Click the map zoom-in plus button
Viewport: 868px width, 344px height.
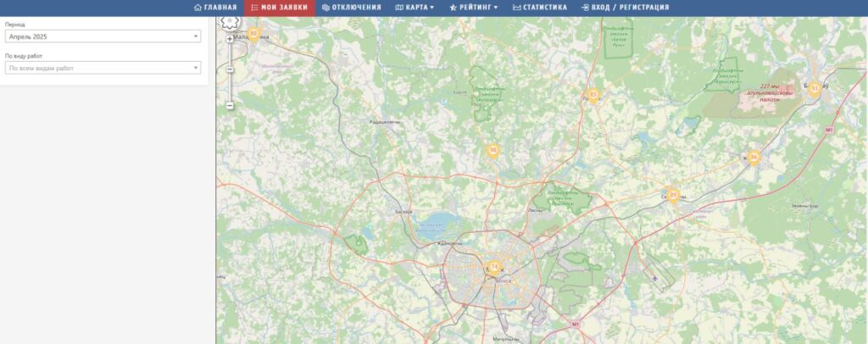click(230, 39)
